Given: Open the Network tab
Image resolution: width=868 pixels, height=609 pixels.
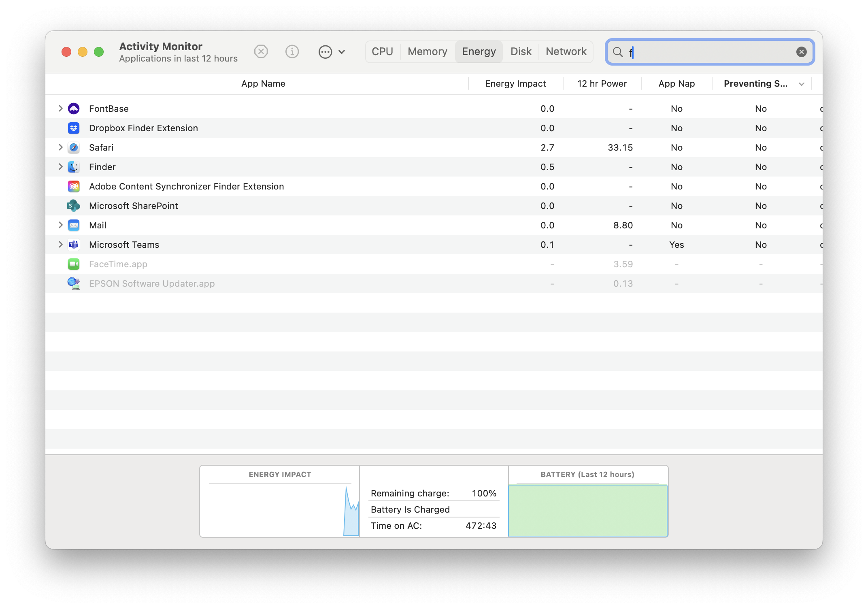Looking at the screenshot, I should (x=566, y=52).
